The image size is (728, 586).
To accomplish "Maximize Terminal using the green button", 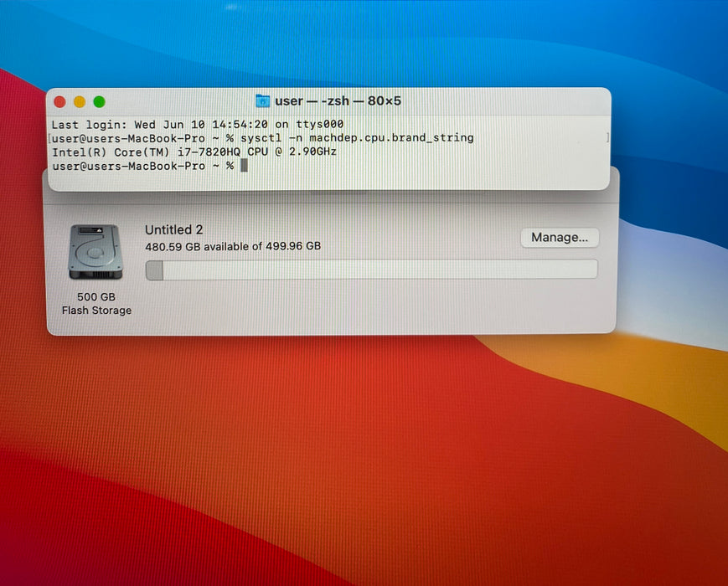I will tap(99, 101).
